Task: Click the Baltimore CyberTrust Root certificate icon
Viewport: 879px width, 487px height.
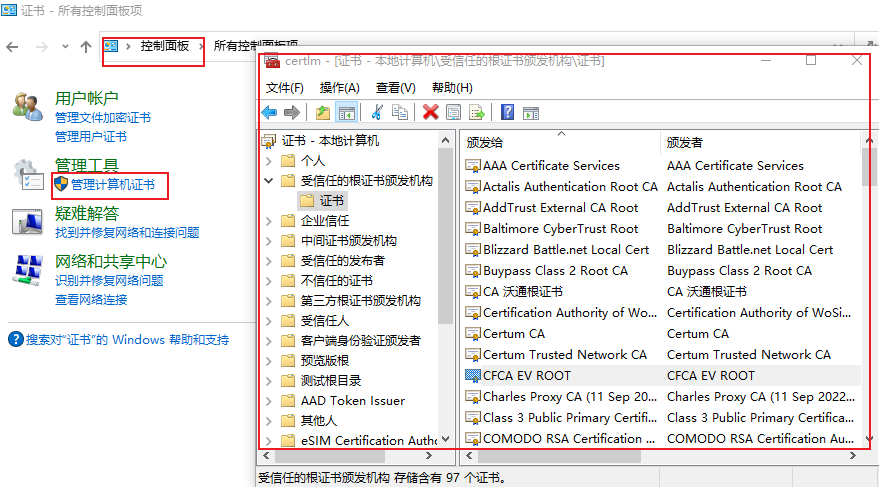Action: tap(473, 229)
